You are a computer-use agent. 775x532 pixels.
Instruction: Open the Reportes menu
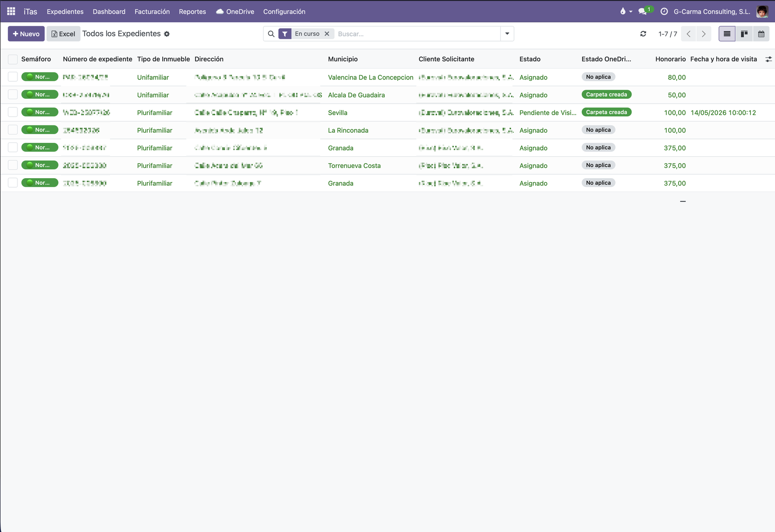click(192, 12)
